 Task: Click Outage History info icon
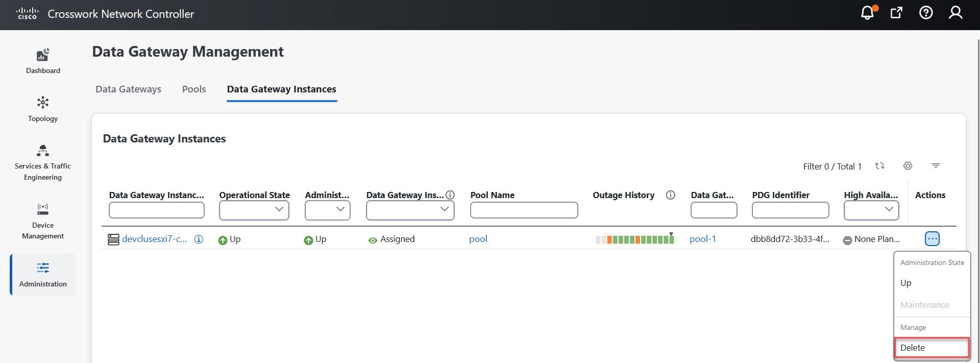[x=671, y=195]
